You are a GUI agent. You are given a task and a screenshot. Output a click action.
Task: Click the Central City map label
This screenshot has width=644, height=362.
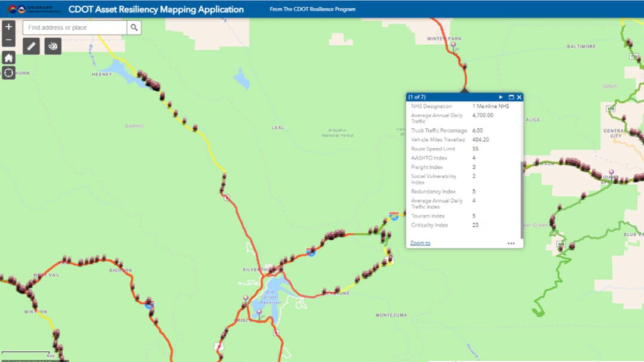(615, 133)
